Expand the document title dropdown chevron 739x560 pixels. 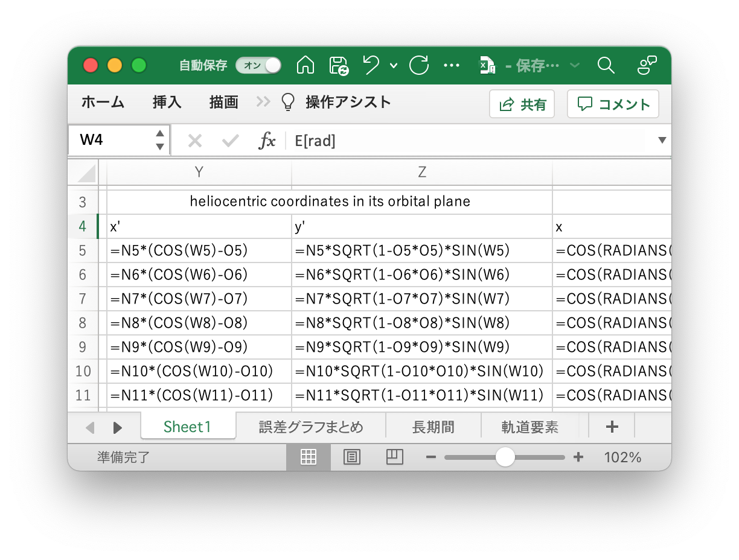(x=575, y=66)
